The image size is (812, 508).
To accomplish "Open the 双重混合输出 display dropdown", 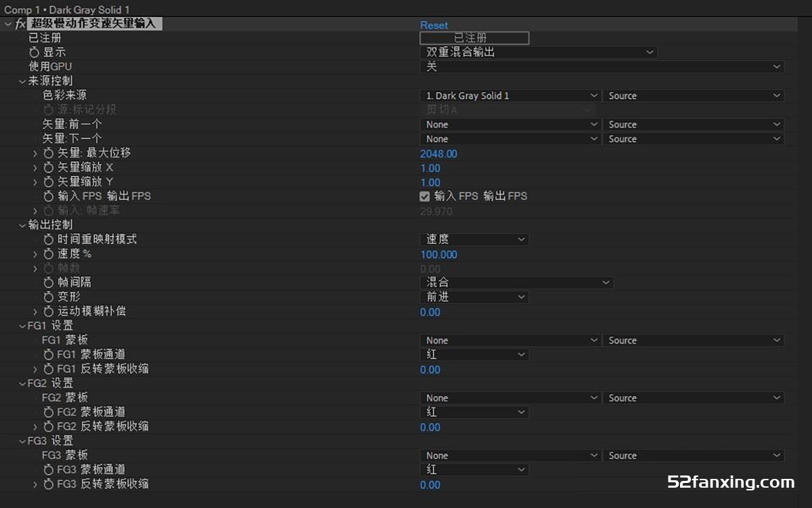I will point(539,52).
